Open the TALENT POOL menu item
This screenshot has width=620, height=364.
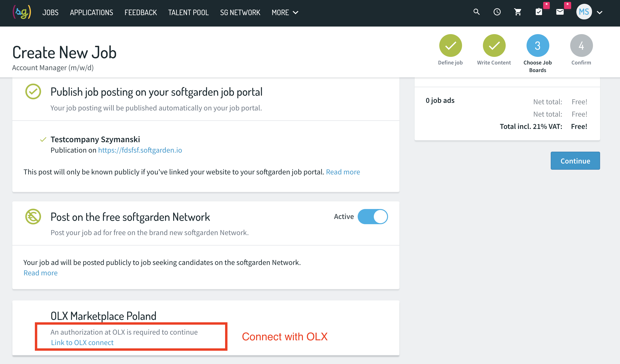pyautogui.click(x=188, y=12)
